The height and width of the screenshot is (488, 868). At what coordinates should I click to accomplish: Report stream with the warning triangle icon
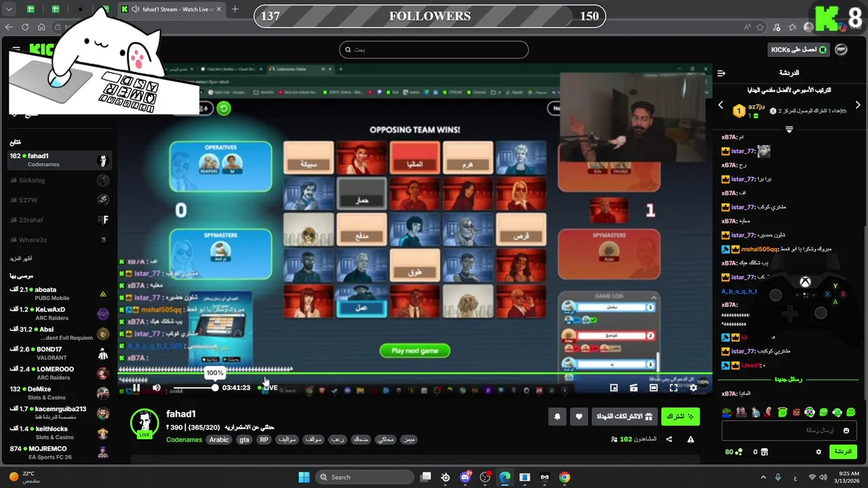coord(690,439)
